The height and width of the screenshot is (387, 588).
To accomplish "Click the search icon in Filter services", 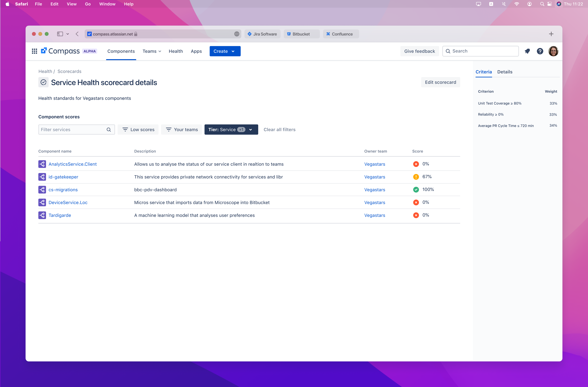I will (x=109, y=130).
